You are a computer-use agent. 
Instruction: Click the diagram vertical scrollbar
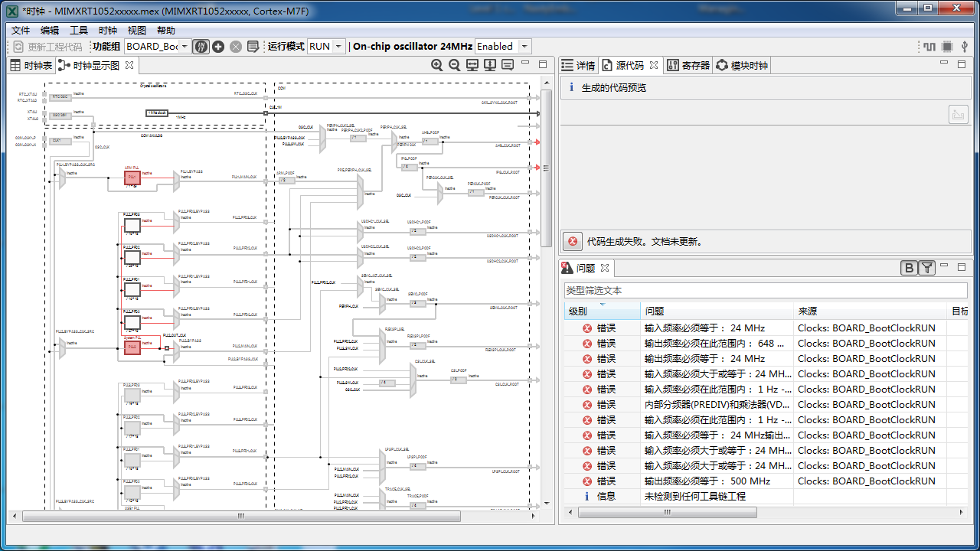pos(546,168)
